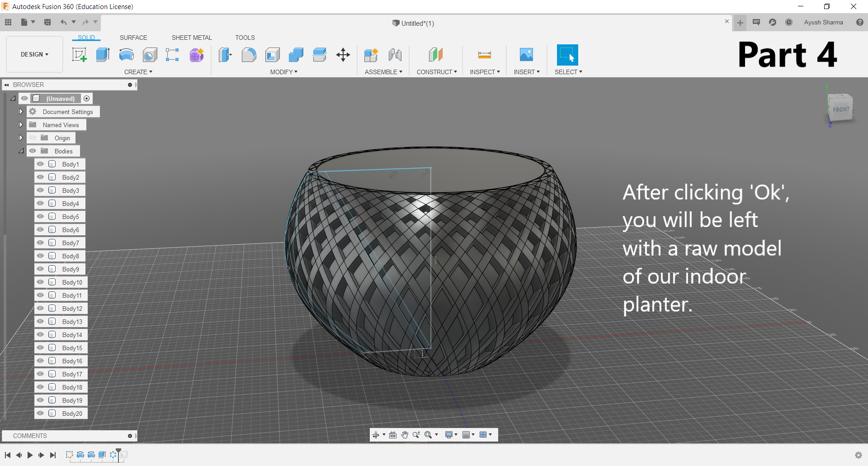Open the Help question mark icon
Screen dimensions: 868x466
(860, 22)
